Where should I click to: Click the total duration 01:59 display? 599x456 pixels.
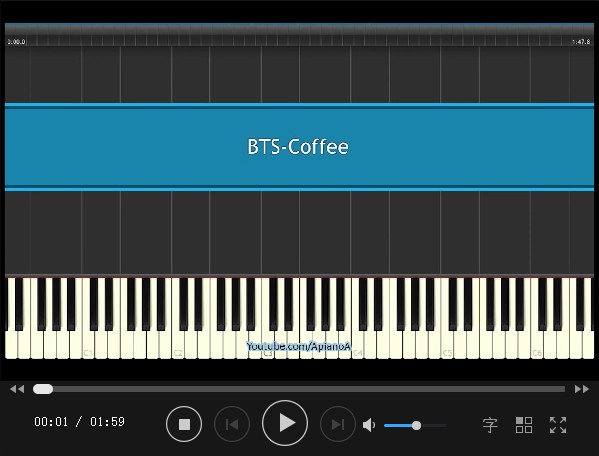[x=107, y=422]
